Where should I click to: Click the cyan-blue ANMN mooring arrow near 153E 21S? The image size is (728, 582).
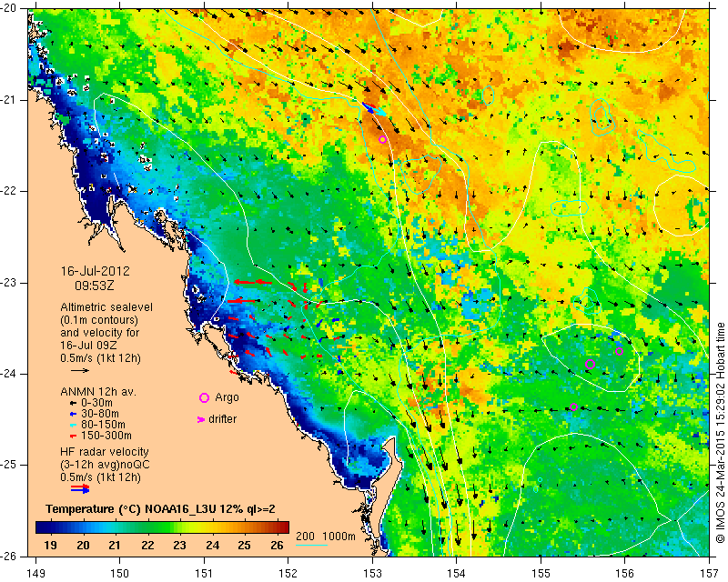(374, 109)
